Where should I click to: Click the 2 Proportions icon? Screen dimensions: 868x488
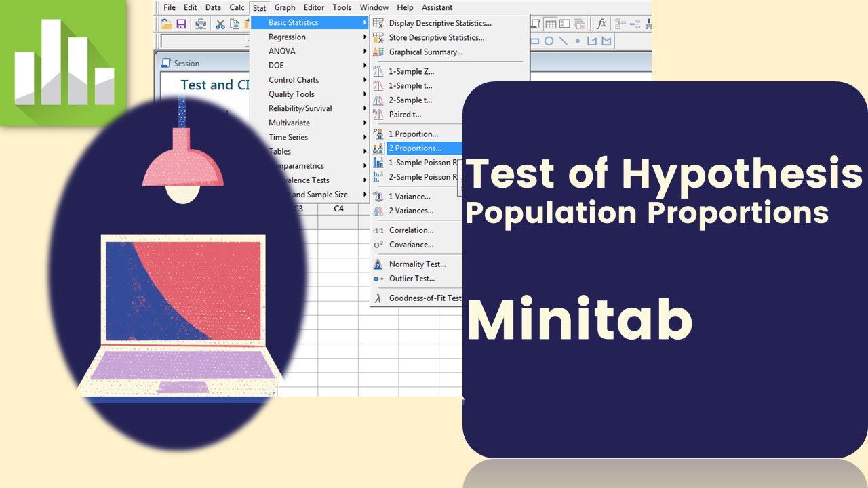pyautogui.click(x=378, y=148)
